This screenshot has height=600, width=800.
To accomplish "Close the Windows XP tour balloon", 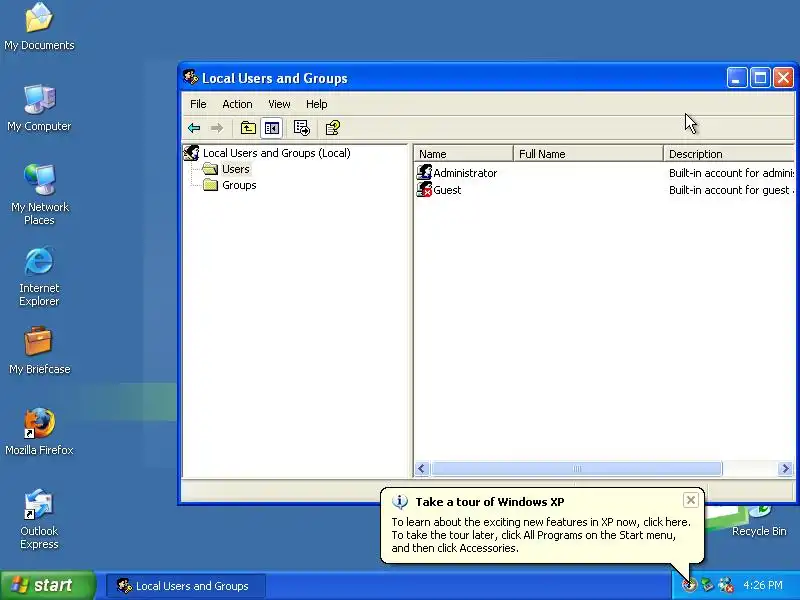I will click(690, 500).
